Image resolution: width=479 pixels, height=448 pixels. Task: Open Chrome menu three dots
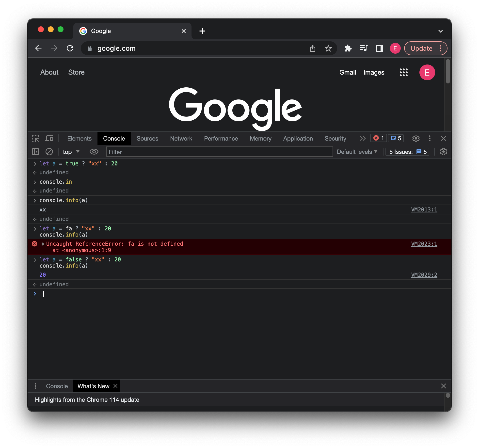[441, 48]
